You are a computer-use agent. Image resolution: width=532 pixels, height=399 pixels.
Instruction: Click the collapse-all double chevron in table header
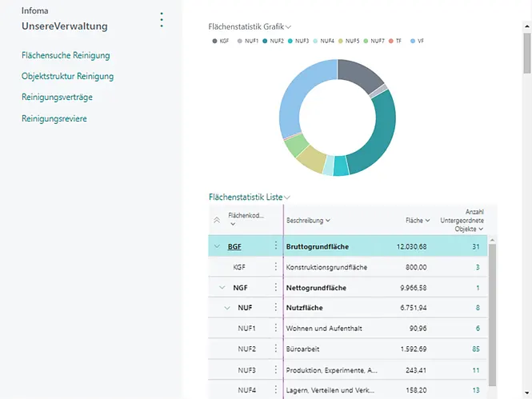(x=216, y=220)
